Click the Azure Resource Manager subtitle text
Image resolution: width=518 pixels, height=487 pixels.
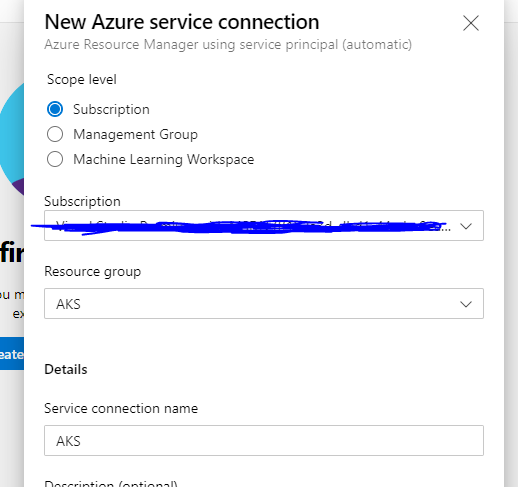pos(228,45)
